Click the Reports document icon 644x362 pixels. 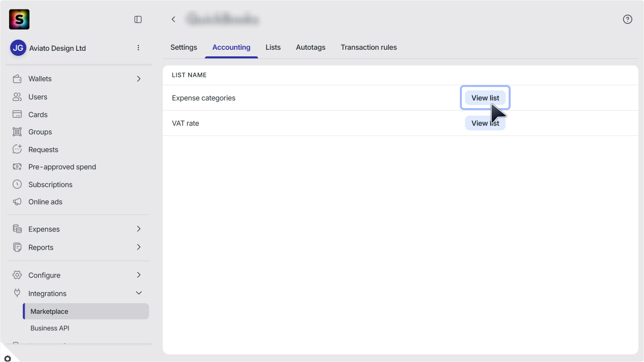pos(17,247)
